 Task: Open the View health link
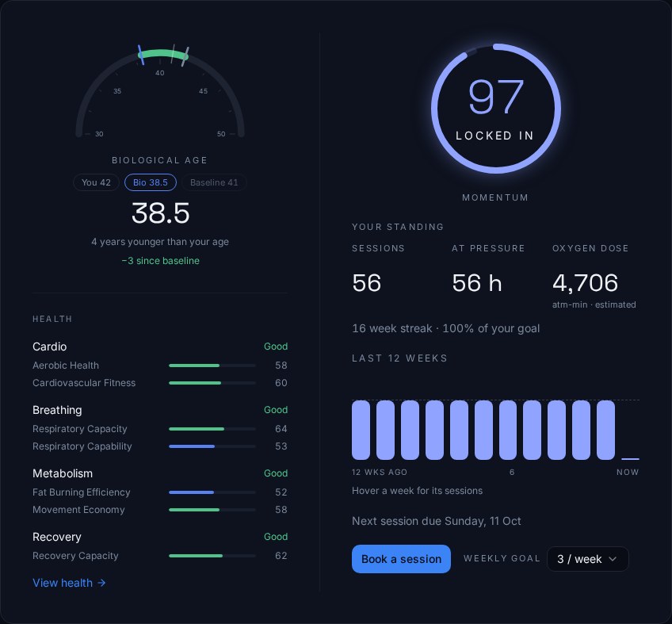(69, 583)
